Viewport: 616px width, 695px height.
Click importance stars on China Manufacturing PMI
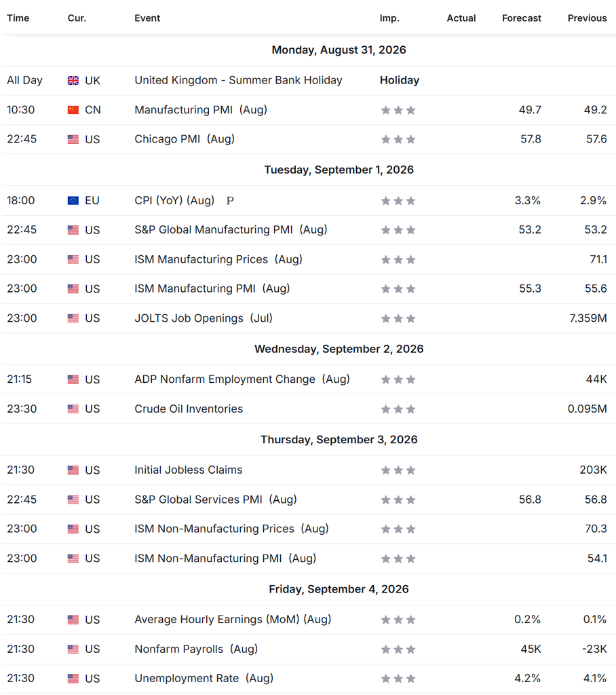pos(398,110)
